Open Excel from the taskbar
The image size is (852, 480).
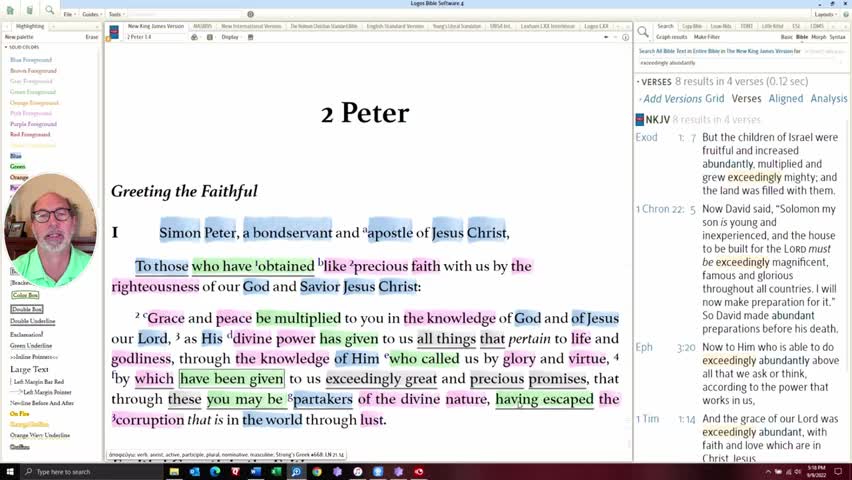click(x=276, y=471)
